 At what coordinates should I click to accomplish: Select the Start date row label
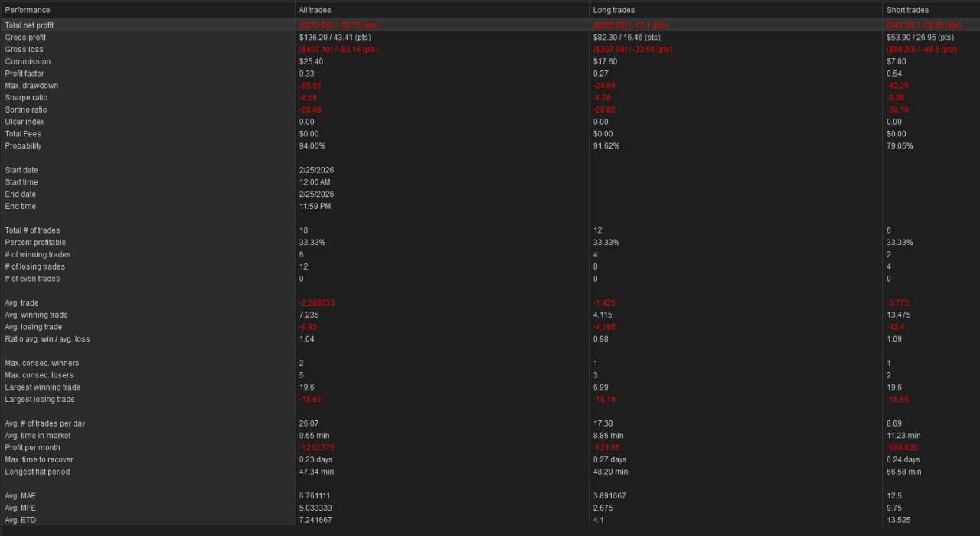coord(21,170)
